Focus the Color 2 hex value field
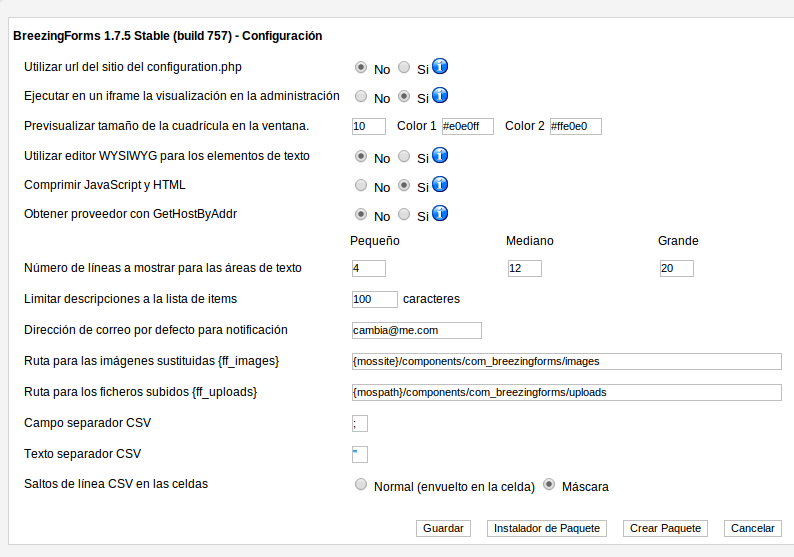794x557 pixels. coord(576,127)
